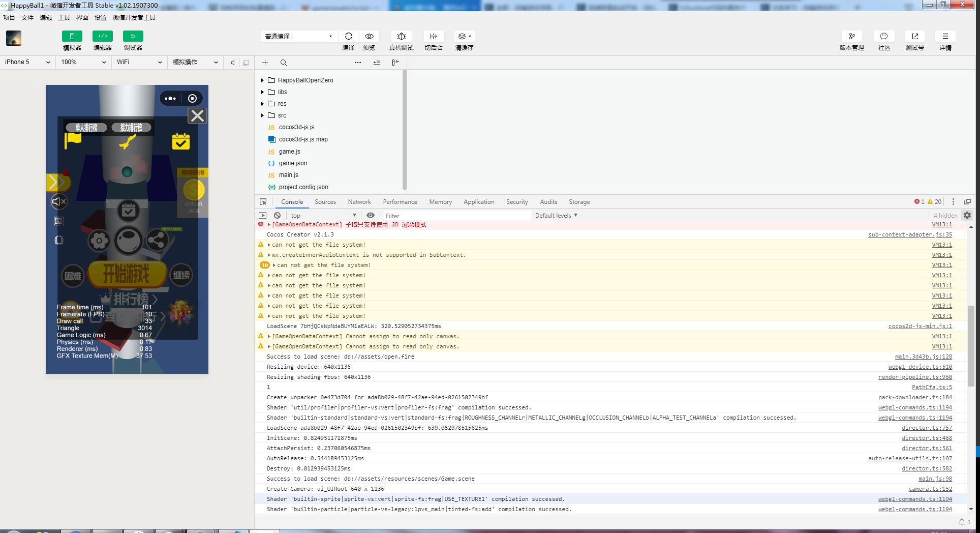980x533 pixels.
Task: Click the 清缓存 clear cache icon
Action: (464, 36)
